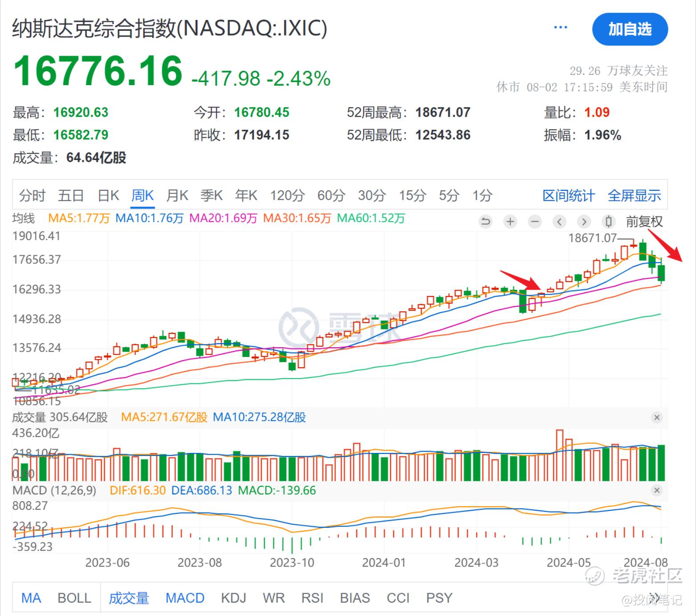The height and width of the screenshot is (616, 696).
Task: Enable the RSI indicator
Action: [x=312, y=598]
